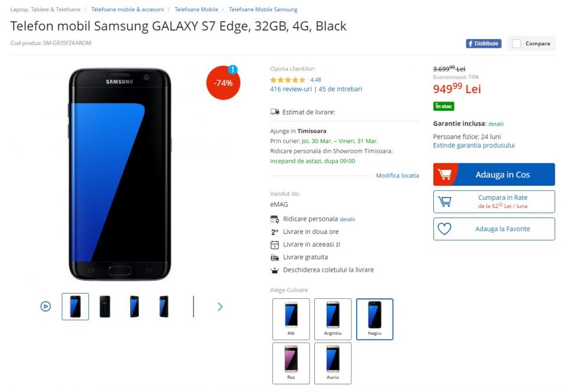View the second phone thumbnail image

coord(105,307)
